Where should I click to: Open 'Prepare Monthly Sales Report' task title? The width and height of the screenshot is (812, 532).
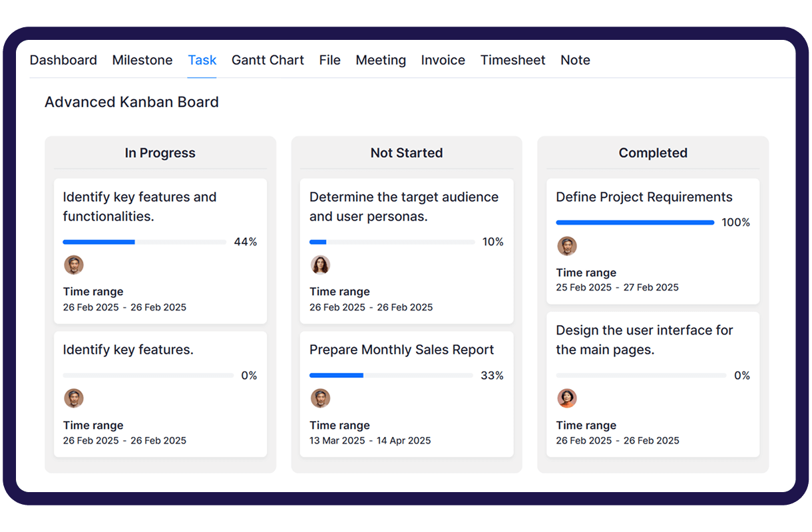tap(401, 350)
